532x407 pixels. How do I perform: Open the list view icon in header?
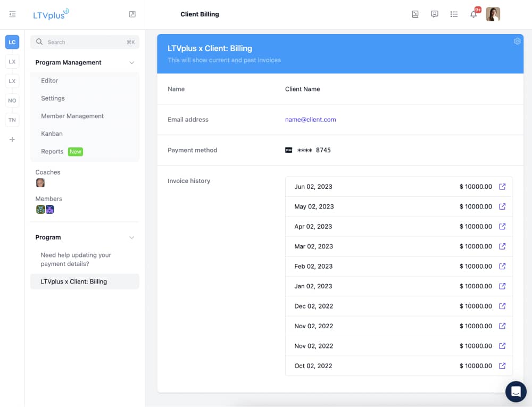click(x=454, y=14)
